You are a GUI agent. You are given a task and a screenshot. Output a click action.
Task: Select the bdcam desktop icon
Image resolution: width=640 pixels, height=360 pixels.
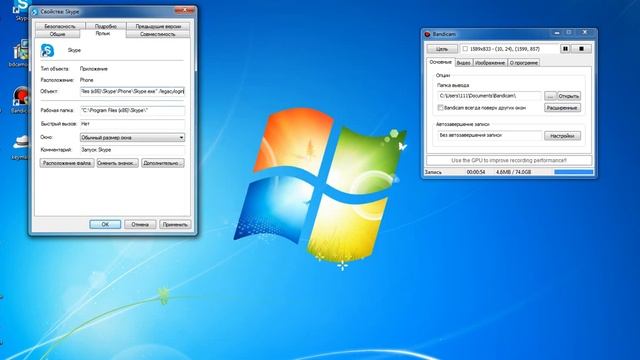[x=20, y=53]
